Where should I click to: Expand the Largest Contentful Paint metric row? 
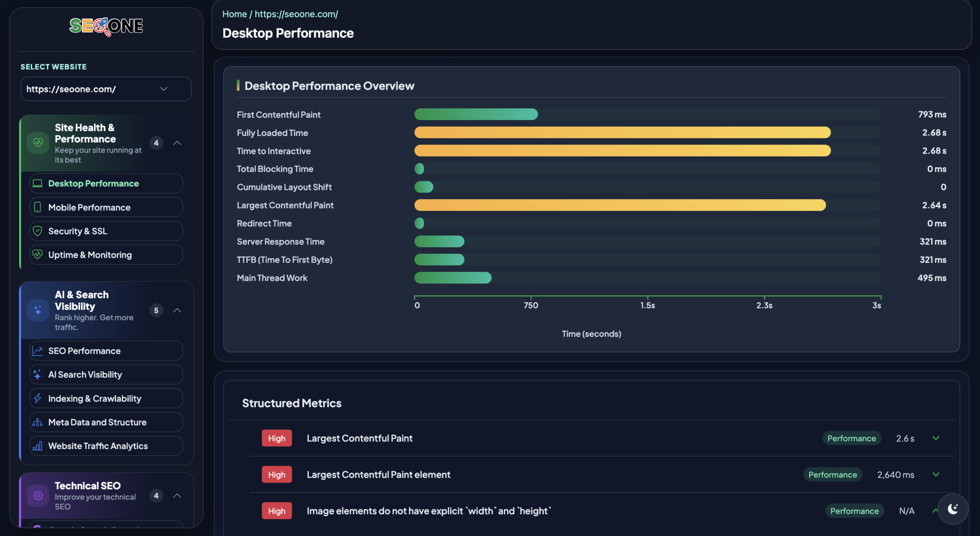(936, 438)
